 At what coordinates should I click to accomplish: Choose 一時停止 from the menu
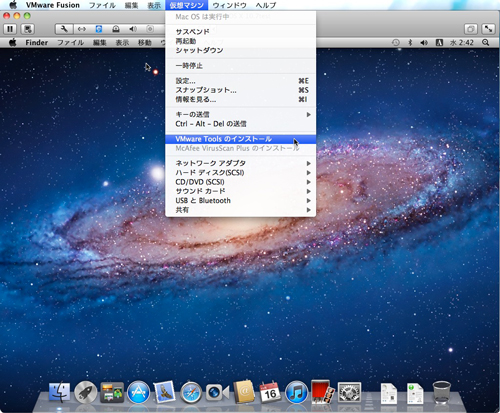click(x=240, y=66)
